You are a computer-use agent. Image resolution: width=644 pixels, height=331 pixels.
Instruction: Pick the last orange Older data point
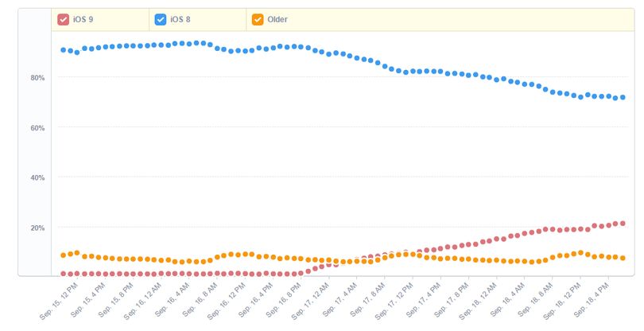pos(623,258)
